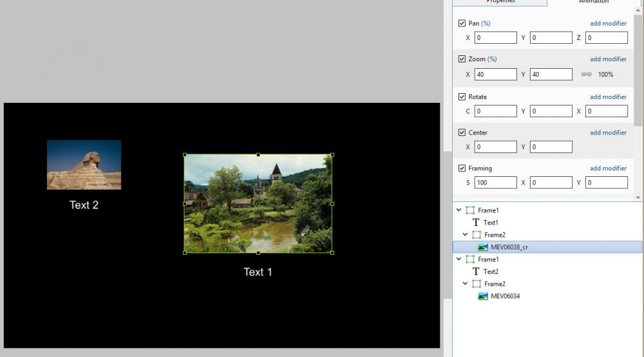Screen dimensions: 644x357
Task: Select Frame1 that contains Text1
Action: 488,210
